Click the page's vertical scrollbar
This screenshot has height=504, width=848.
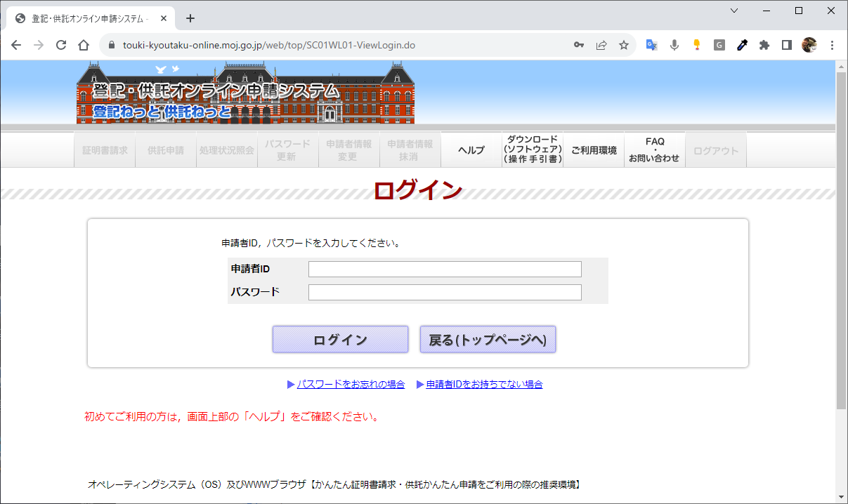coord(841,239)
